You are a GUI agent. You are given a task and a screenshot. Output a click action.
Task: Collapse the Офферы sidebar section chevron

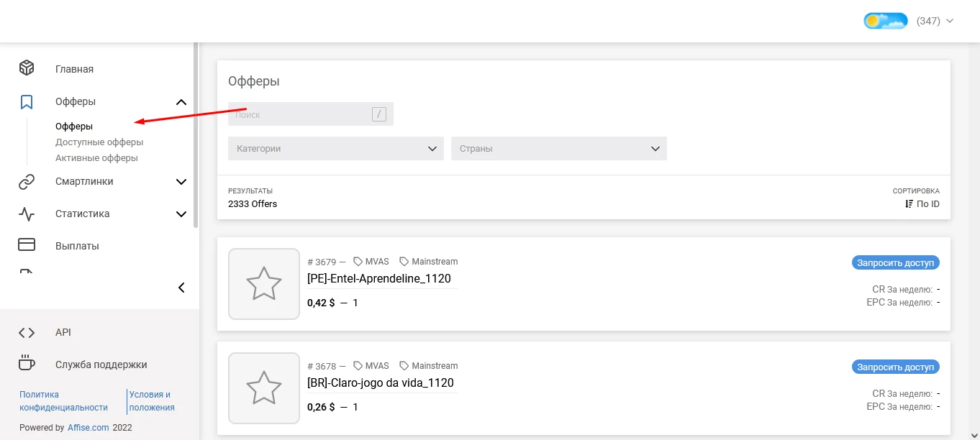tap(181, 102)
